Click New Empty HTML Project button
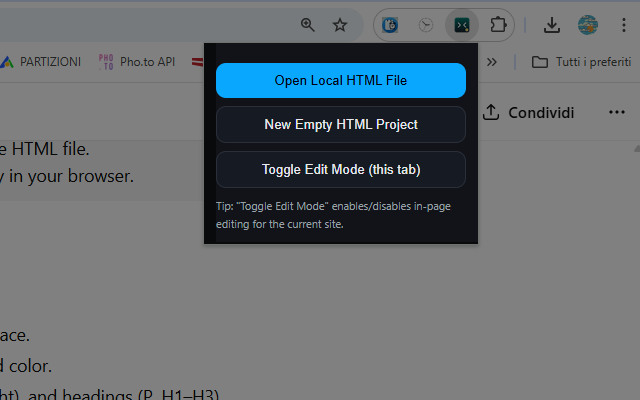This screenshot has height=400, width=640. coord(341,125)
